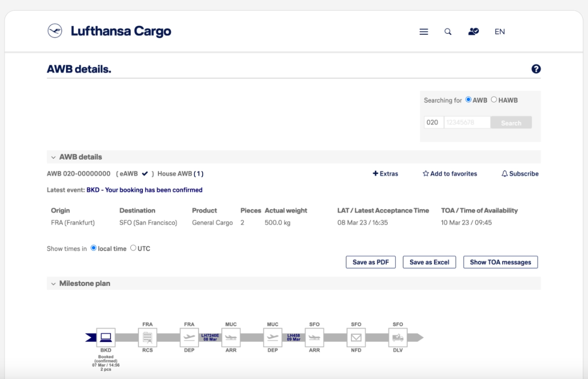Screen dimensions: 588x379
Task: Click the SFO DLV delivery truck icon
Action: point(398,337)
